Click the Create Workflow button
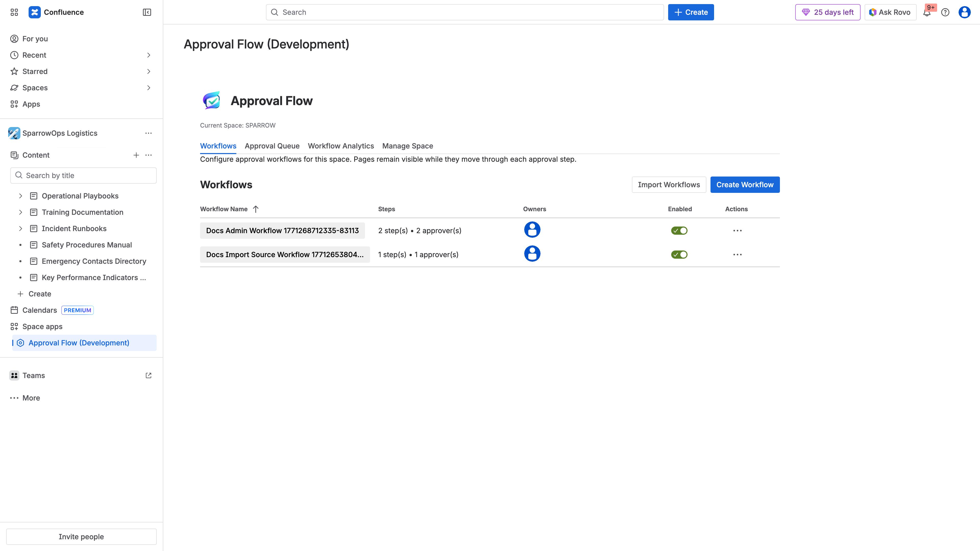Image resolution: width=980 pixels, height=551 pixels. tap(744, 184)
